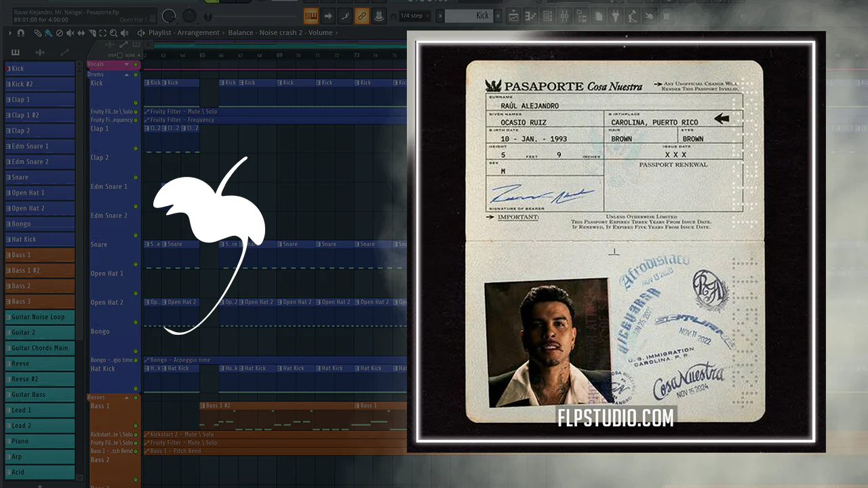868x488 pixels.
Task: Mute the Clap 1 track LED
Action: (136, 148)
